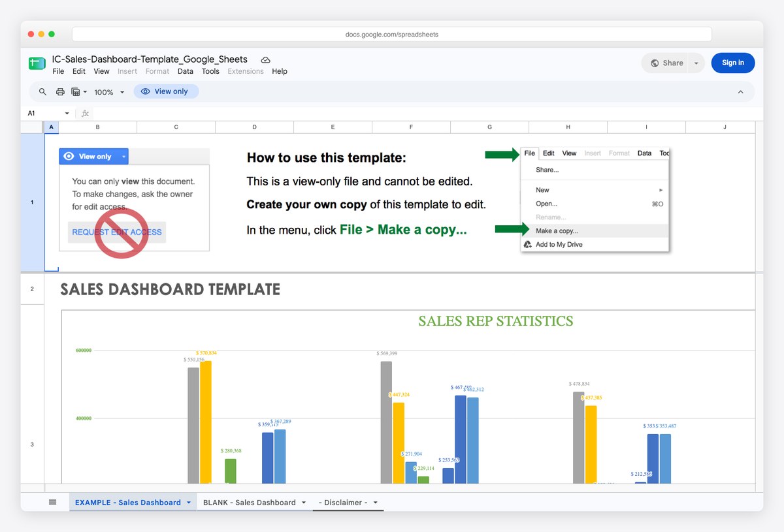Click the 400000 axis label
784x532 pixels.
(83, 418)
